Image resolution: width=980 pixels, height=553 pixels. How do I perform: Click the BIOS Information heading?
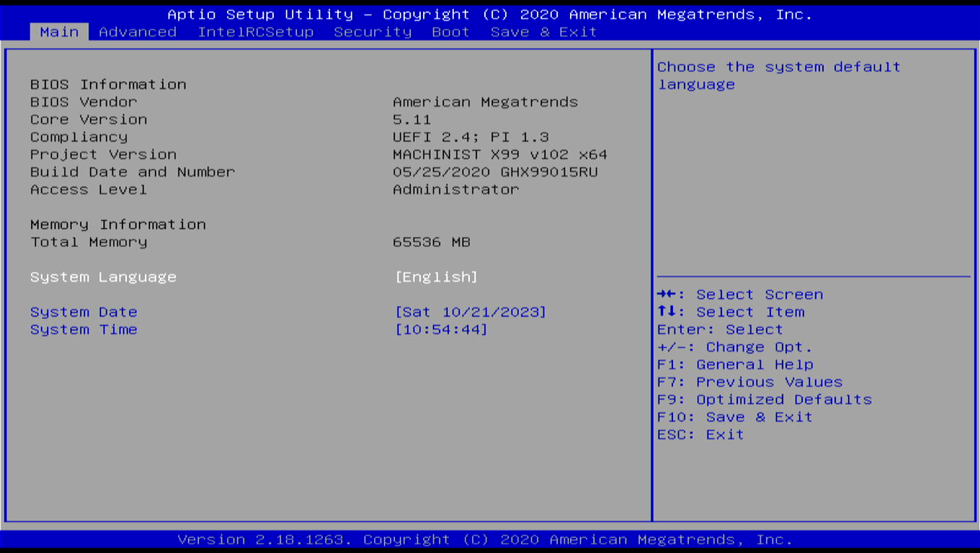point(108,84)
